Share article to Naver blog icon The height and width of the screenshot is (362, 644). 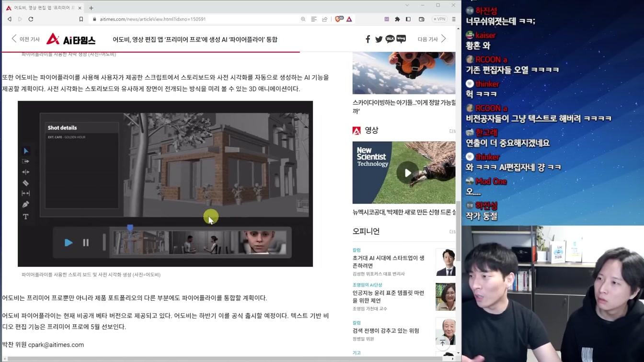(x=401, y=39)
